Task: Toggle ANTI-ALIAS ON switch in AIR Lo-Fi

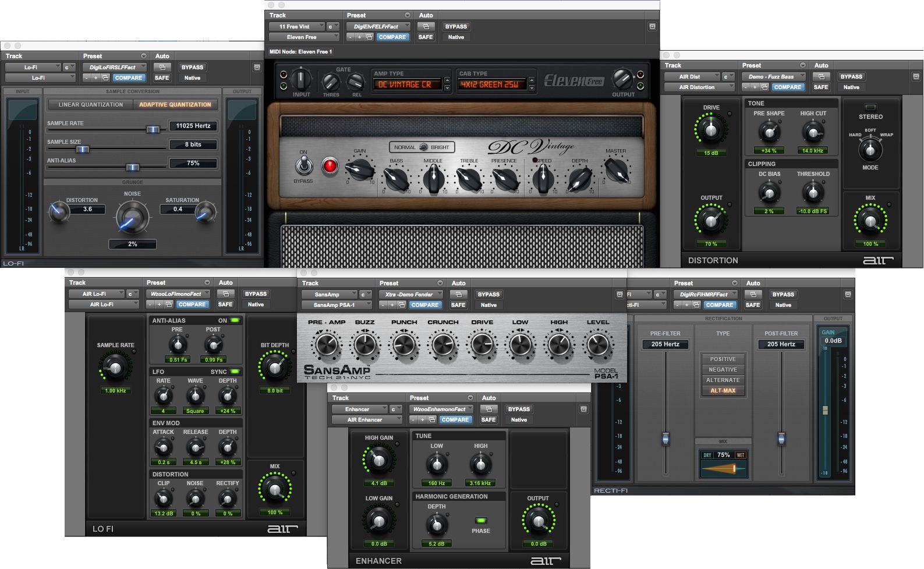Action: (x=235, y=320)
